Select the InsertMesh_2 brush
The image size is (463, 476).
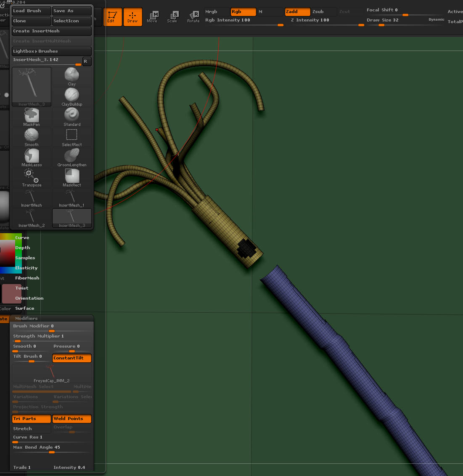32,218
